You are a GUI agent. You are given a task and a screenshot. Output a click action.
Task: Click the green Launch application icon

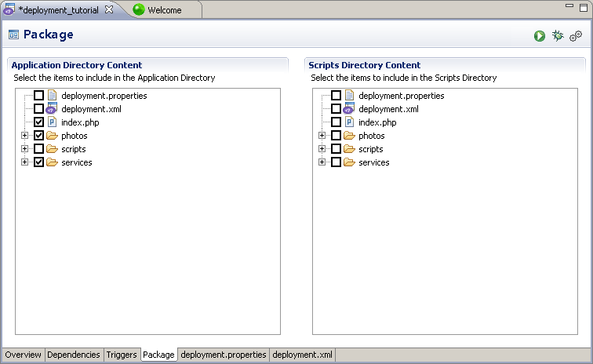540,36
